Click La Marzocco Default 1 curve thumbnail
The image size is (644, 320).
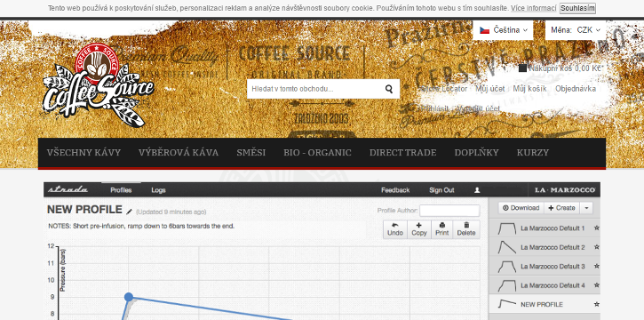tap(507, 228)
